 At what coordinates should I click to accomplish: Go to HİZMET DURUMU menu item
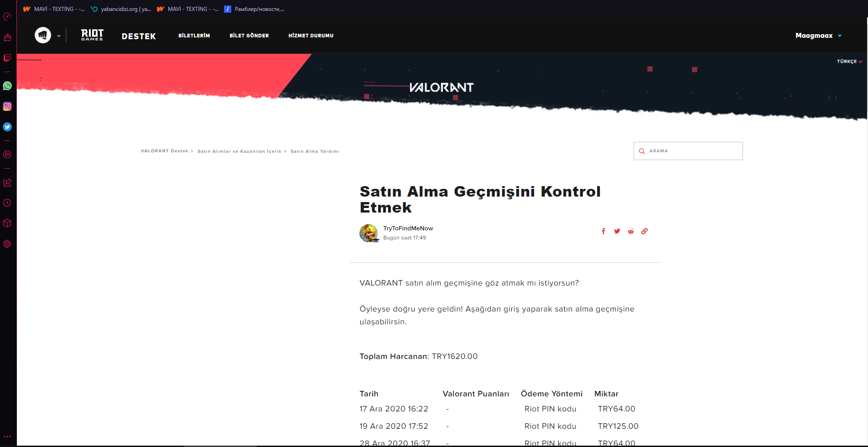[311, 36]
